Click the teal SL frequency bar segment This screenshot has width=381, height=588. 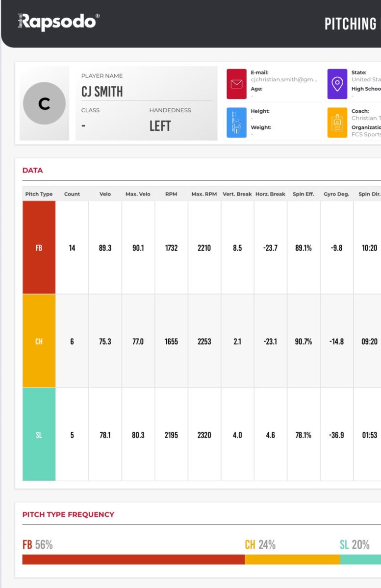[x=360, y=560]
